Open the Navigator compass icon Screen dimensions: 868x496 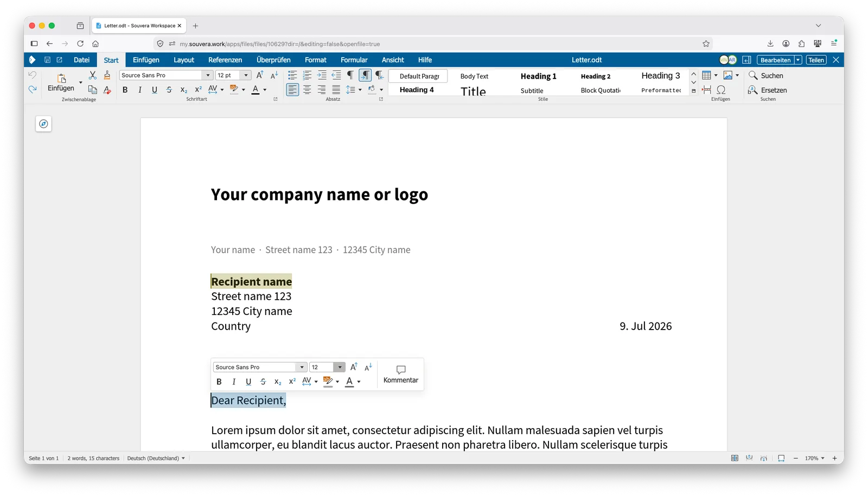coord(43,124)
